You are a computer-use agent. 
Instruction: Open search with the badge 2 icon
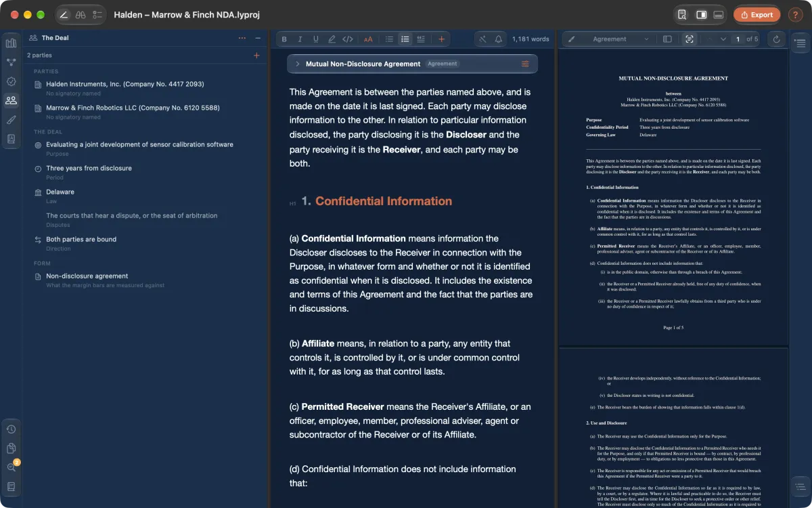coord(12,467)
